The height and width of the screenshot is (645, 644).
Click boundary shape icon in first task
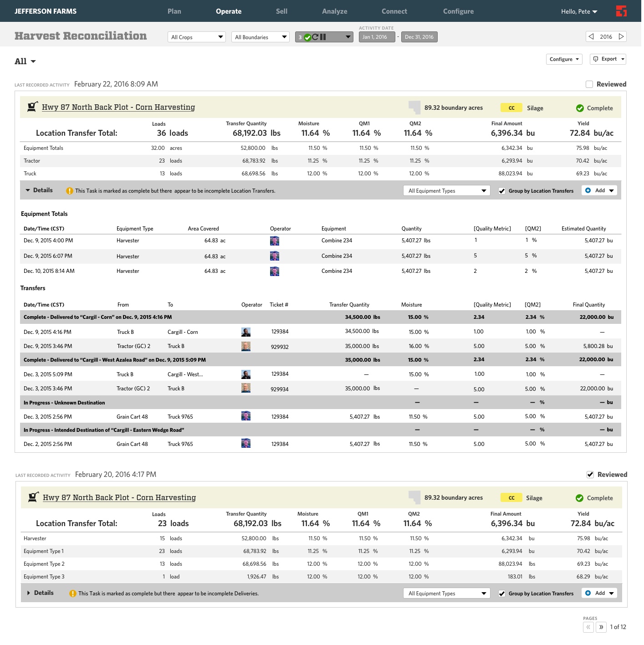(414, 107)
